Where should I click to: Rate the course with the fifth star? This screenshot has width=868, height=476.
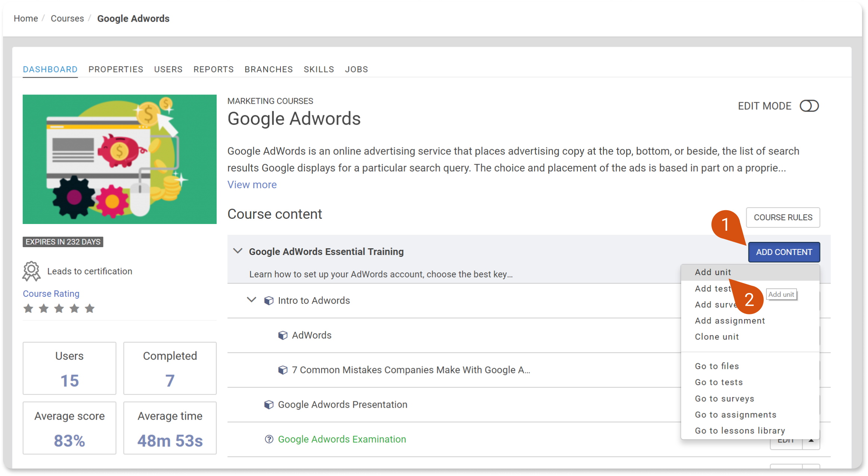(90, 308)
